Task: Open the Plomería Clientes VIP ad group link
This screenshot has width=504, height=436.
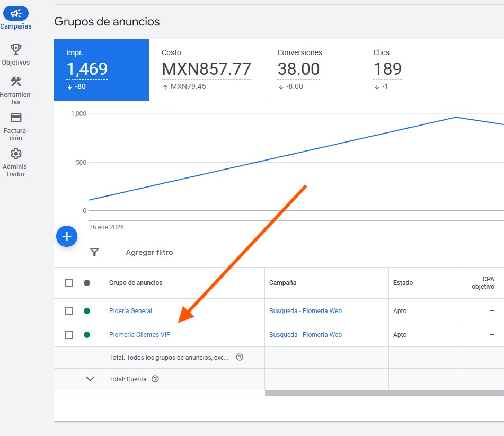Action: (140, 335)
